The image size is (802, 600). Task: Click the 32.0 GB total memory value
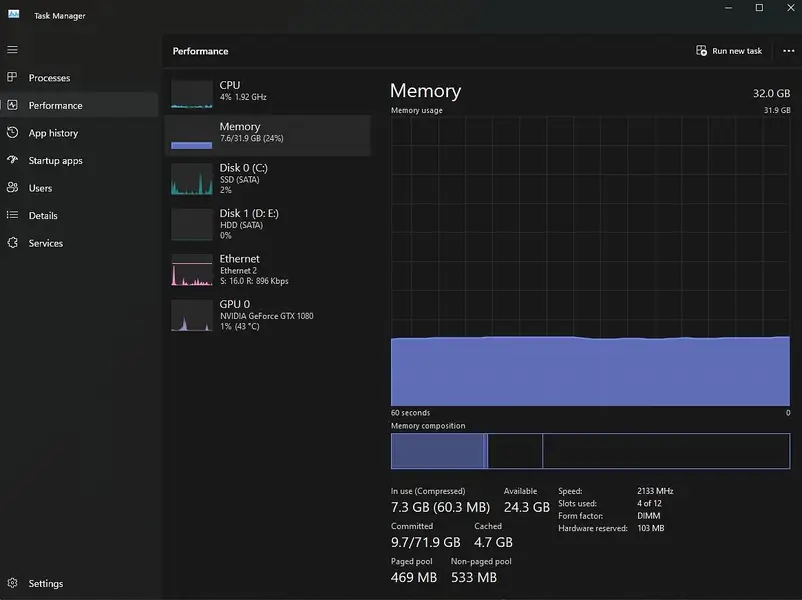point(771,94)
